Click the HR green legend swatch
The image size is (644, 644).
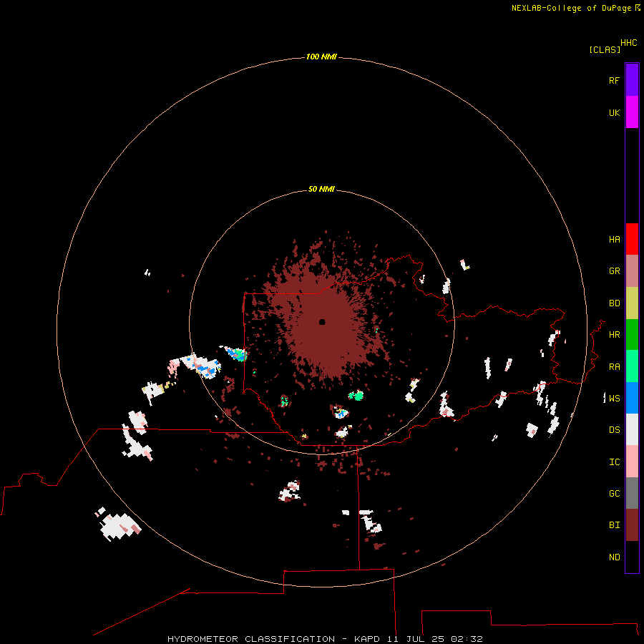[632, 335]
